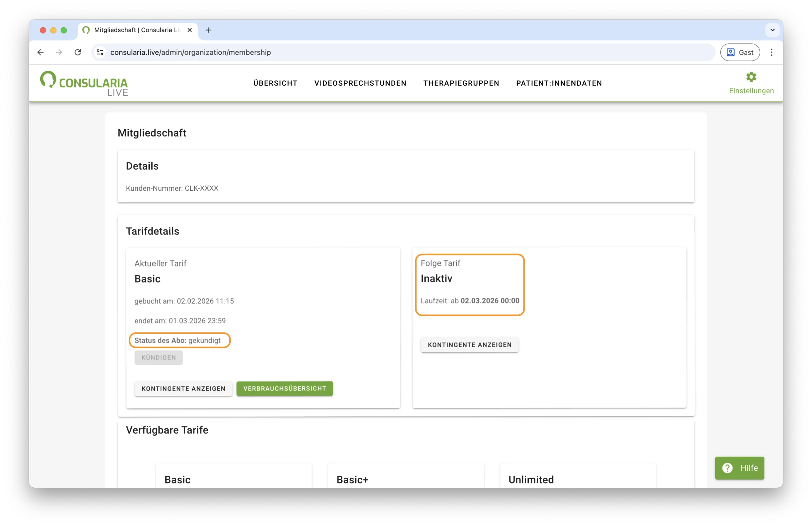This screenshot has width=812, height=526.
Task: Open a new browser tab
Action: tap(208, 30)
